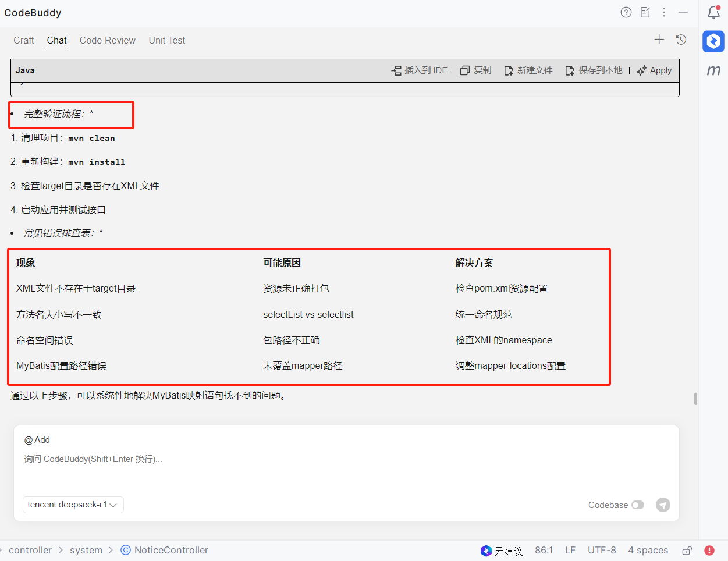Image resolution: width=728 pixels, height=561 pixels.
Task: Click the CodeBuddy sidebar logo icon
Action: 713,41
